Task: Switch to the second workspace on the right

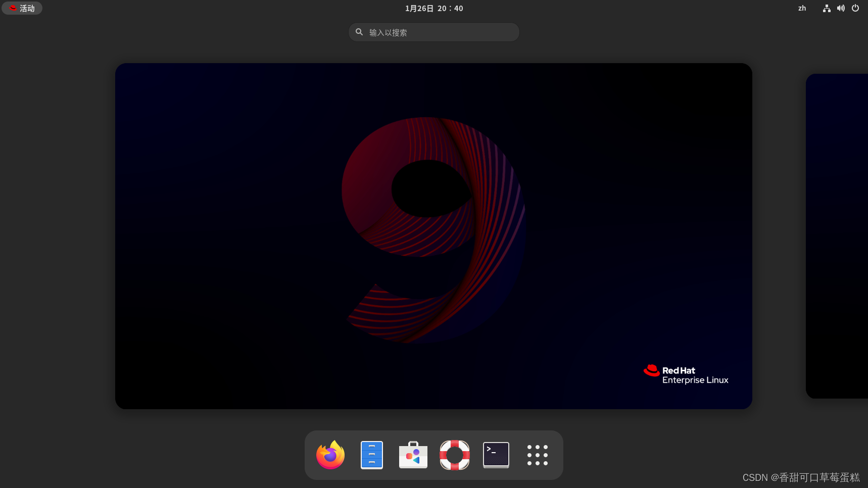Action: click(x=837, y=236)
